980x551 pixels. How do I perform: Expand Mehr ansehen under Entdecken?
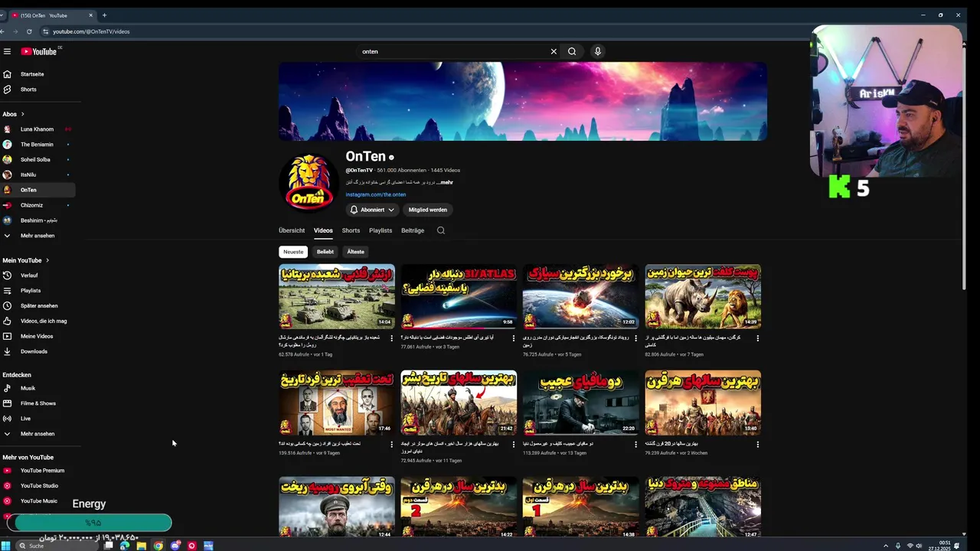click(x=38, y=434)
